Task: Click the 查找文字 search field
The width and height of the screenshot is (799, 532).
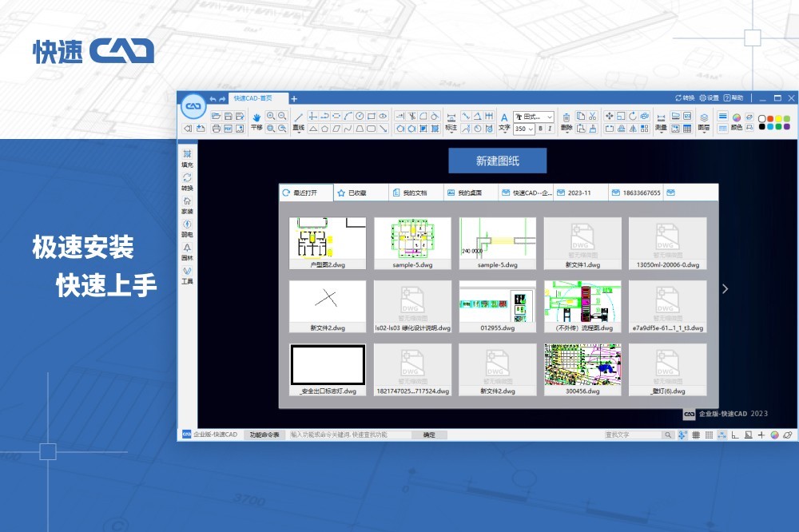Action: (633, 435)
